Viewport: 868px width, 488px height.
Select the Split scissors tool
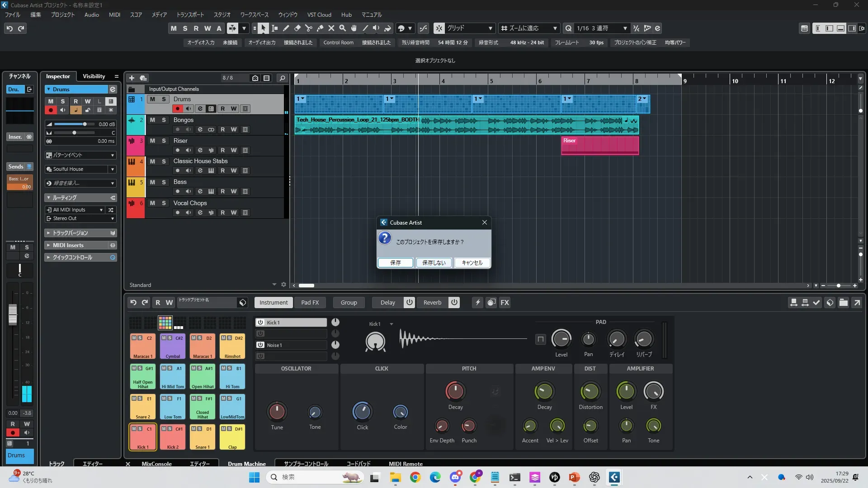[309, 28]
